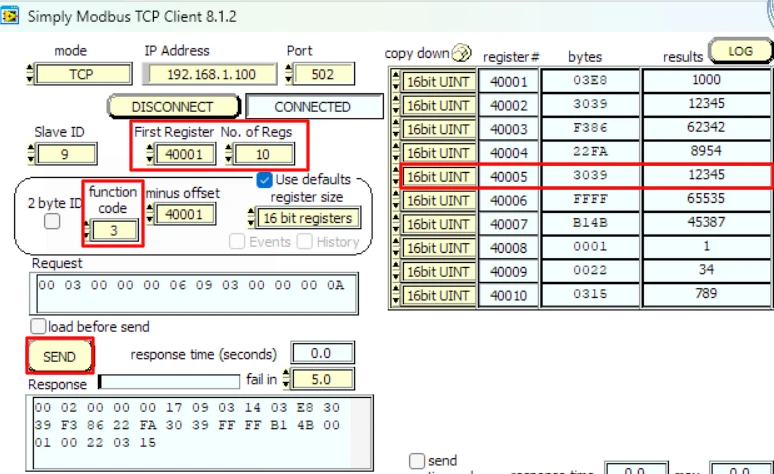
Task: Click register number cell 40003
Action: [508, 129]
